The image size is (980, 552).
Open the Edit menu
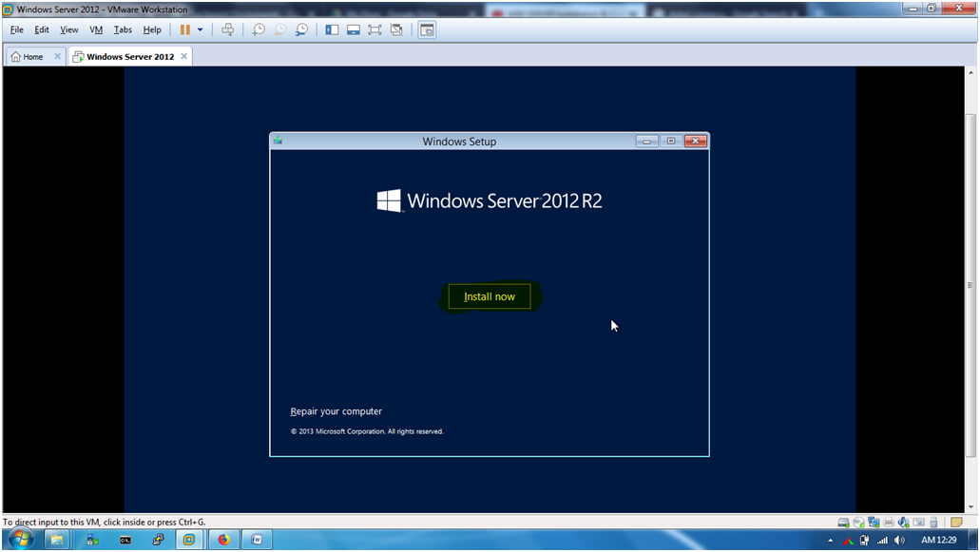click(x=41, y=30)
